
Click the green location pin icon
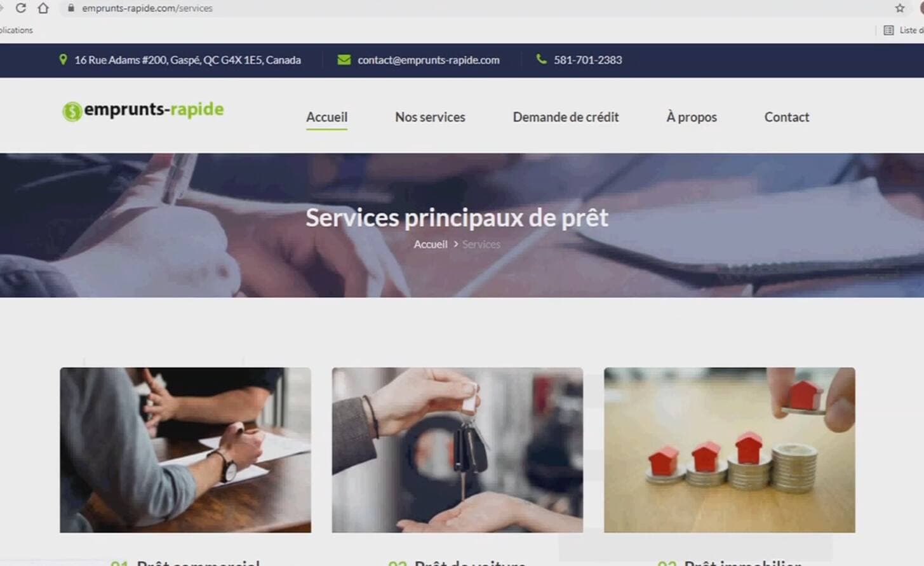tap(63, 60)
